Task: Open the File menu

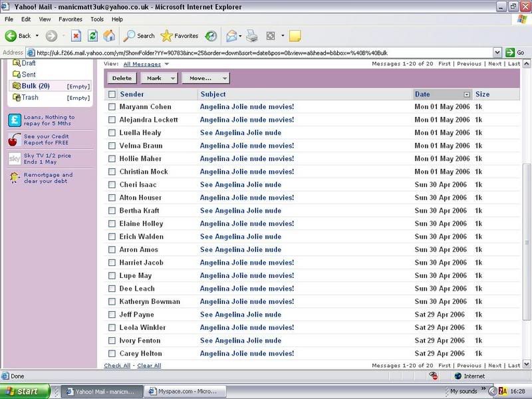Action: 9,19
